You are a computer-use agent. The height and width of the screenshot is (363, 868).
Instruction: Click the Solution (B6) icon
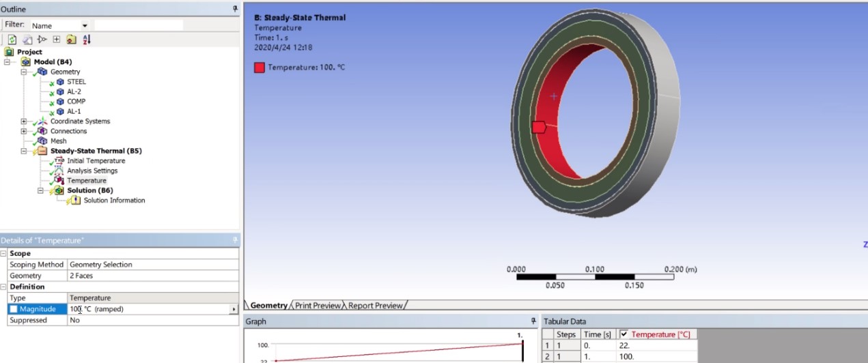point(59,190)
